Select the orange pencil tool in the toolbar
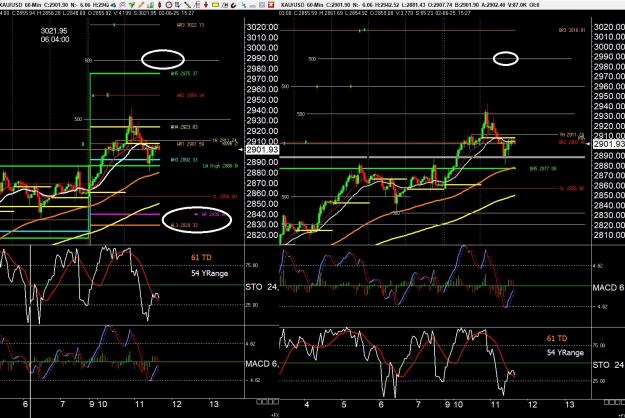 [x=141, y=5]
